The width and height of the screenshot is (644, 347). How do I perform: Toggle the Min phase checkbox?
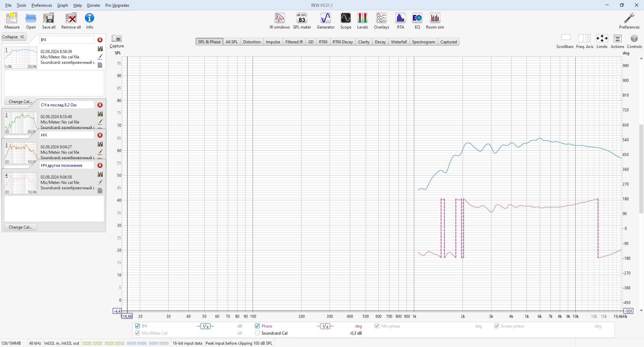(377, 326)
